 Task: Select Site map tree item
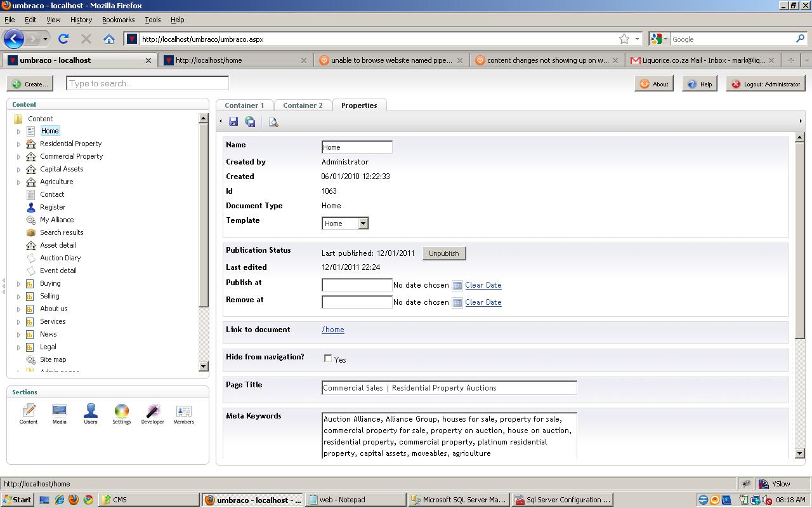tap(53, 359)
